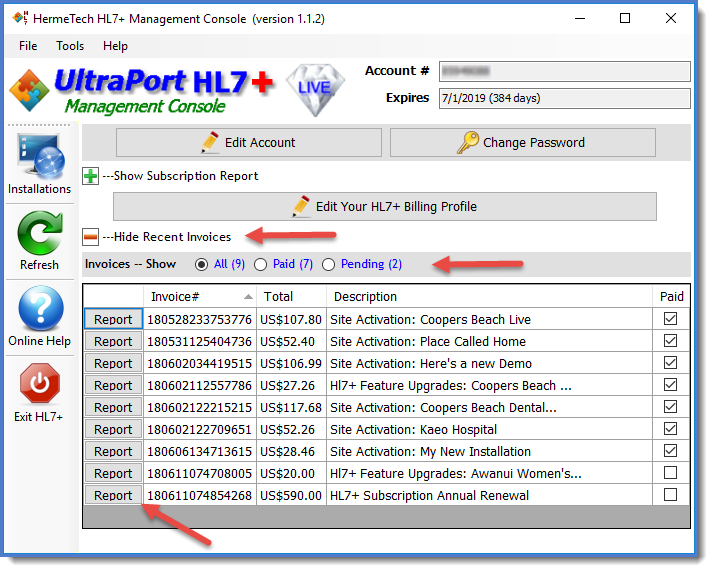Click the HermeTech title bar app icon
The width and height of the screenshot is (713, 572).
tap(18, 18)
